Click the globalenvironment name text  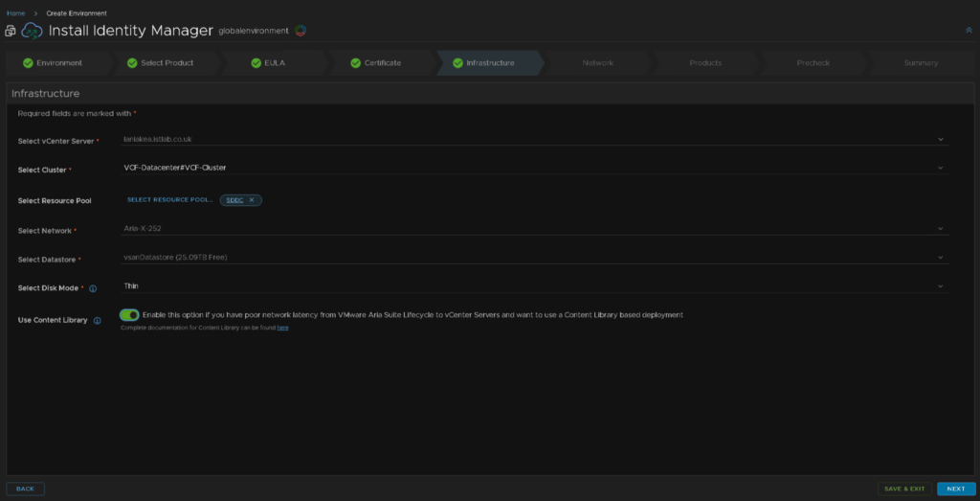(253, 31)
